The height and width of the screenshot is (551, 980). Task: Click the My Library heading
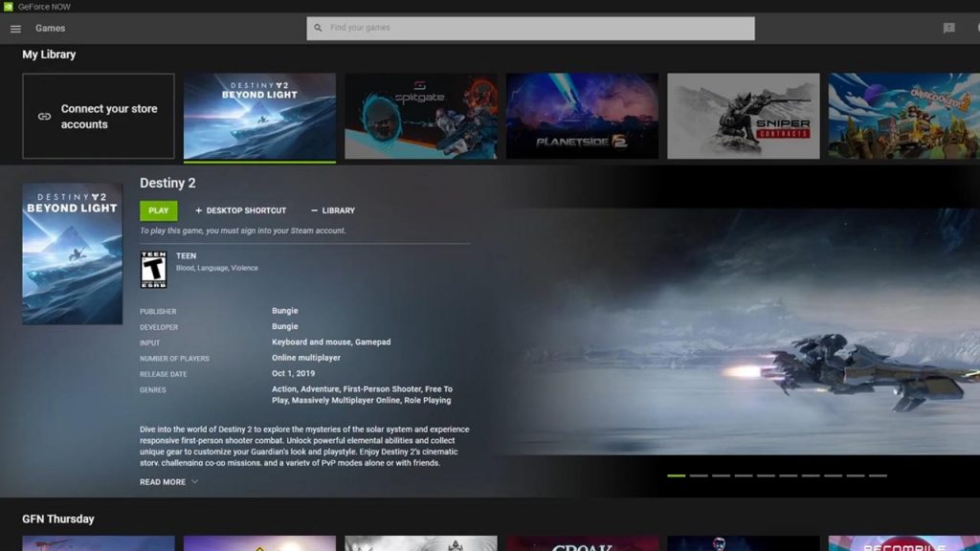click(x=49, y=55)
